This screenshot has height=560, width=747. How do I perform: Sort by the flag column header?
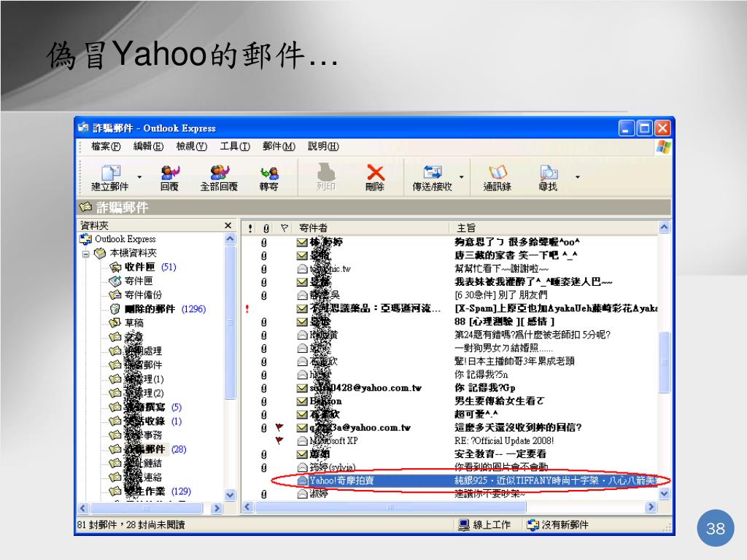[285, 227]
